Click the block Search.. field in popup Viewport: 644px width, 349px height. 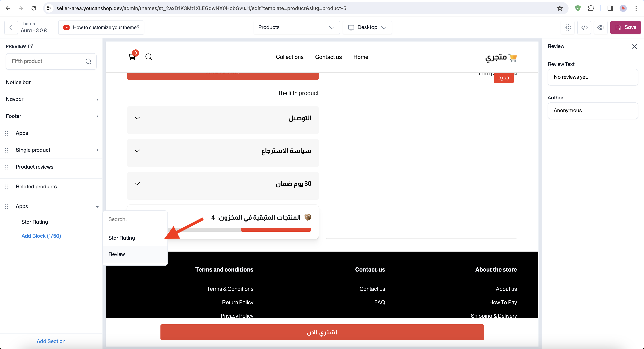(x=135, y=219)
